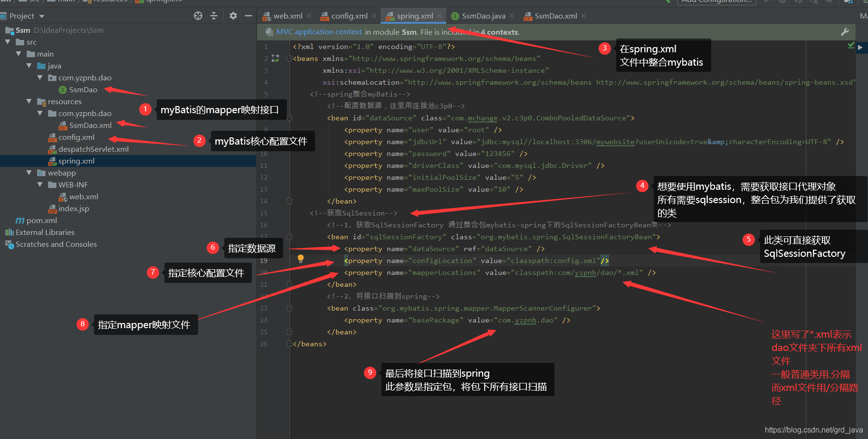Viewport: 868px width, 439px height.
Task: Fold the sqlSessionFactory bean at line 17
Action: point(289,237)
